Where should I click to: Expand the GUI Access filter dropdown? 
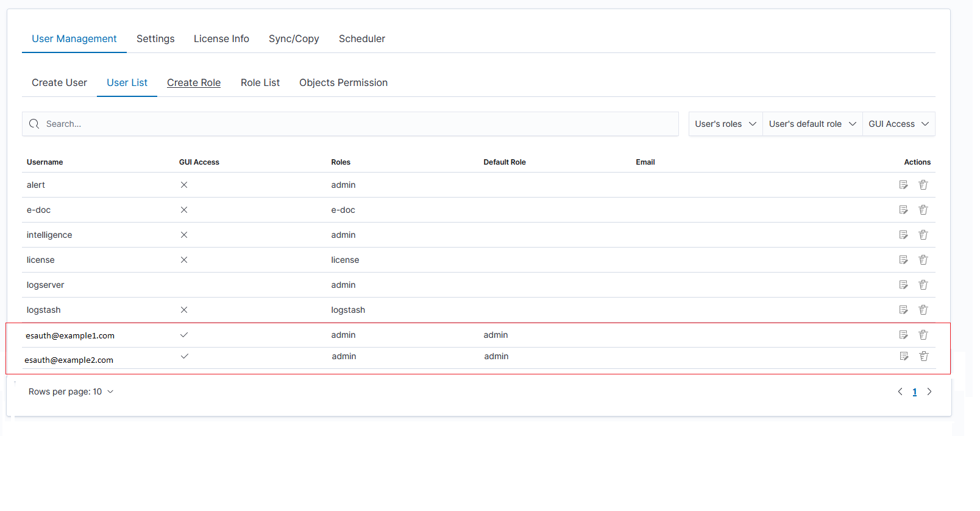coord(898,124)
